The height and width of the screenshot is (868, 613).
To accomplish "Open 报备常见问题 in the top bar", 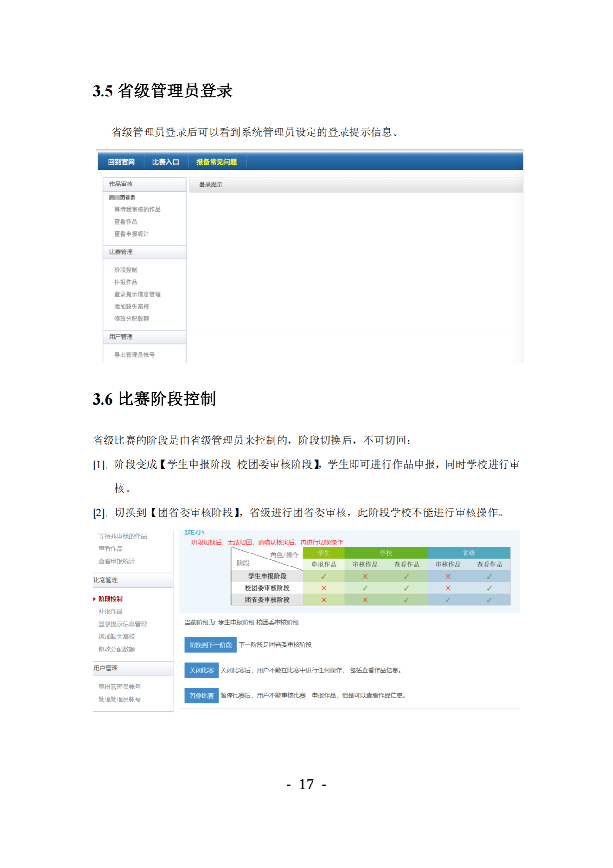I will (216, 162).
